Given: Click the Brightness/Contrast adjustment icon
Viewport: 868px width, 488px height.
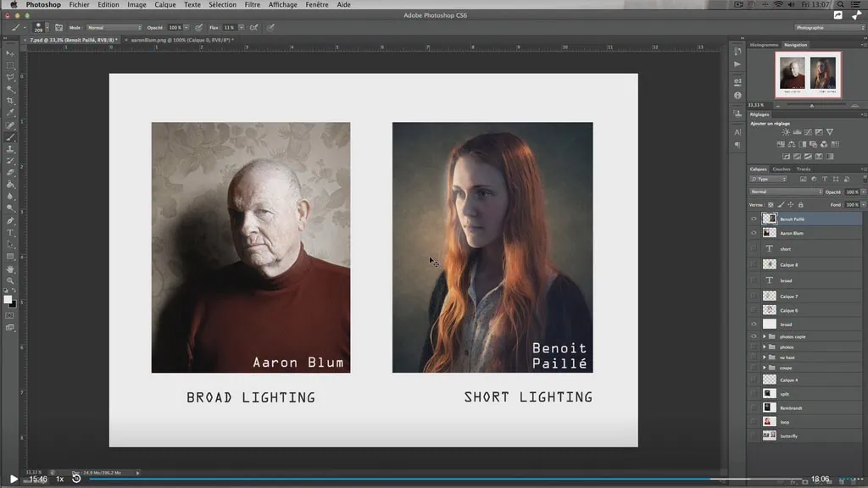Looking at the screenshot, I should 786,132.
